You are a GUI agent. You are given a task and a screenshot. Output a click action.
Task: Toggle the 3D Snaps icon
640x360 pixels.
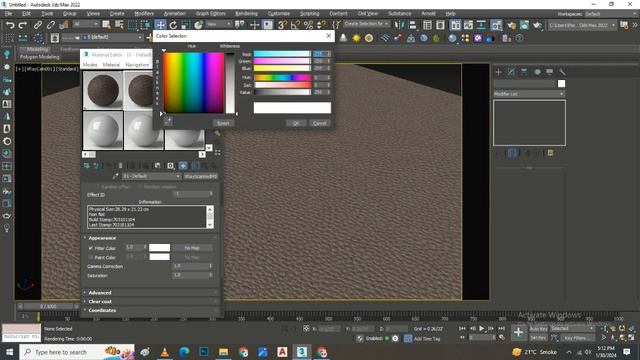[282, 25]
